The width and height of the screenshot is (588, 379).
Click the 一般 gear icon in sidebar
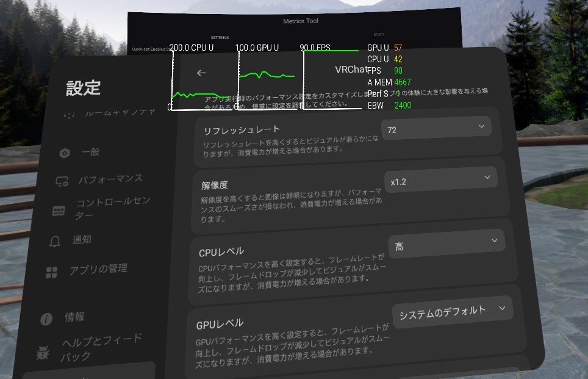[65, 153]
